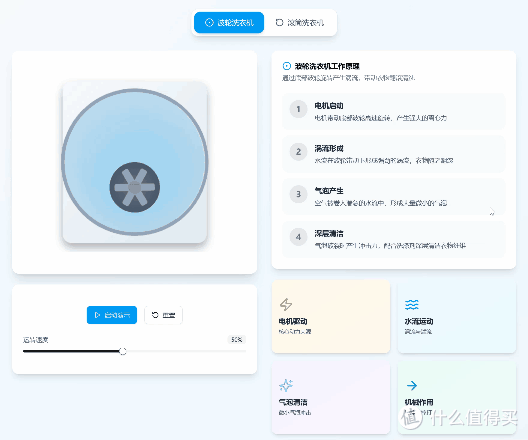Switch to the 波轮洗衣机 tab
This screenshot has height=440, width=528.
(x=229, y=23)
